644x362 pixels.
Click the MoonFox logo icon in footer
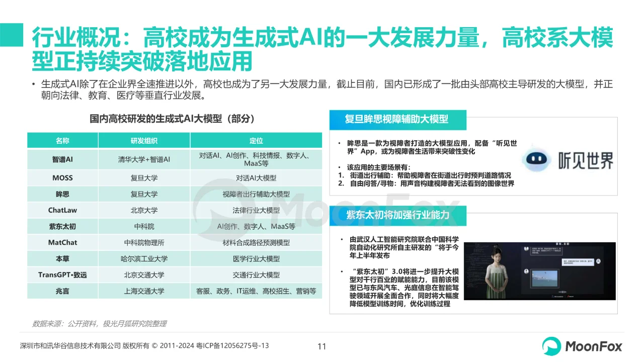(551, 346)
